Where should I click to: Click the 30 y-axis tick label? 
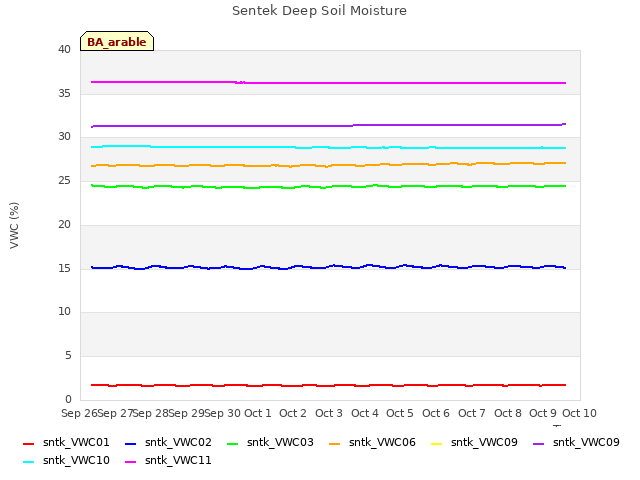(x=64, y=137)
